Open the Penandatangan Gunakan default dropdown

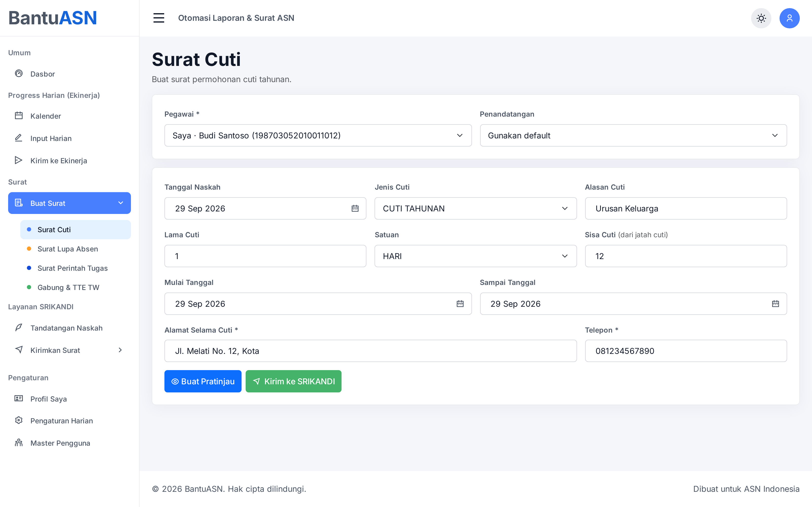(x=633, y=135)
